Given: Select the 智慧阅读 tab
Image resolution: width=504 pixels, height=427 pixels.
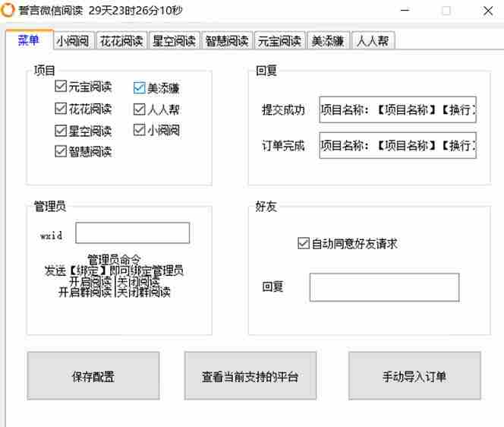Looking at the screenshot, I should point(227,41).
